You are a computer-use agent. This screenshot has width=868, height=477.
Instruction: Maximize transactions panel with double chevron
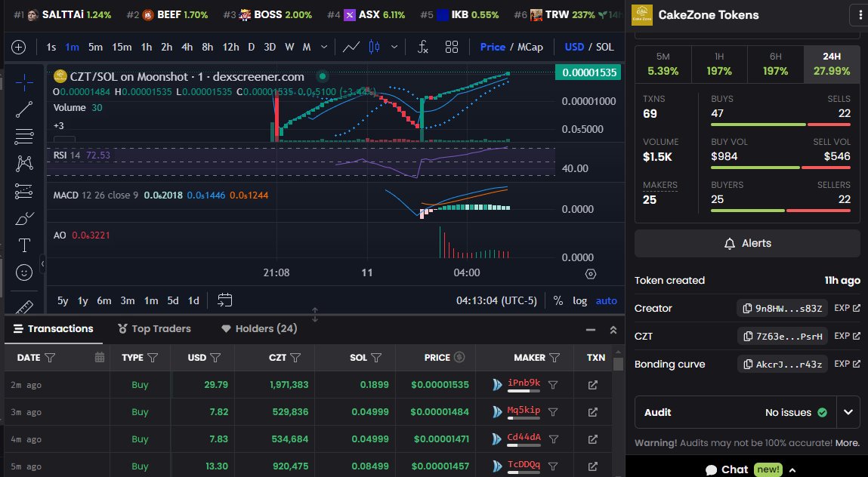pyautogui.click(x=613, y=330)
